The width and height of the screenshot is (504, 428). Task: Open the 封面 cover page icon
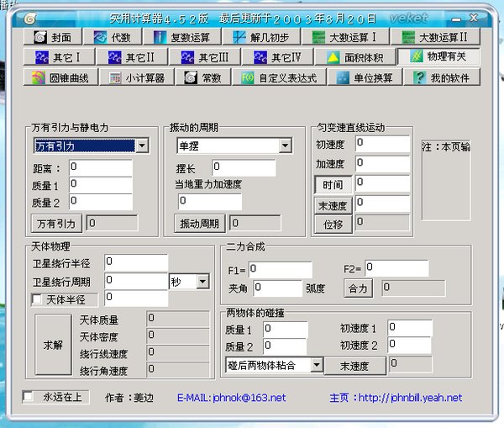[40, 37]
